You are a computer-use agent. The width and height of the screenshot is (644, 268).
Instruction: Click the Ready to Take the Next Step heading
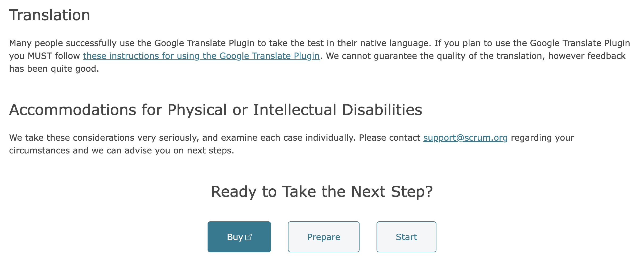pos(322,192)
